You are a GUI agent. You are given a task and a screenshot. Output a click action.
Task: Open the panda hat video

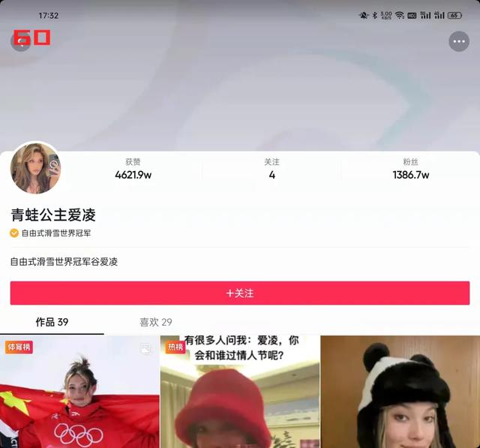tap(400, 392)
